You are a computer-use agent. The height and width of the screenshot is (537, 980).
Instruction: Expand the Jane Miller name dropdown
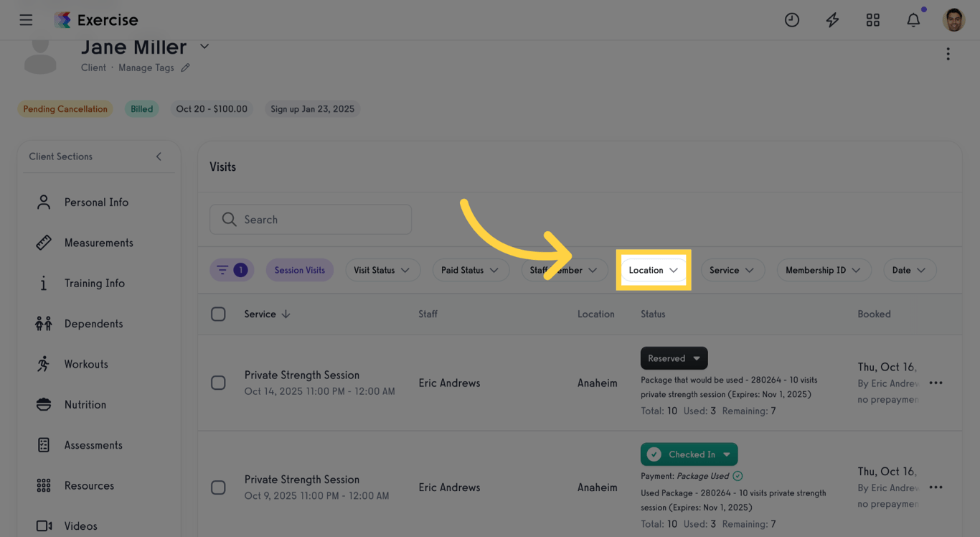[x=204, y=47]
